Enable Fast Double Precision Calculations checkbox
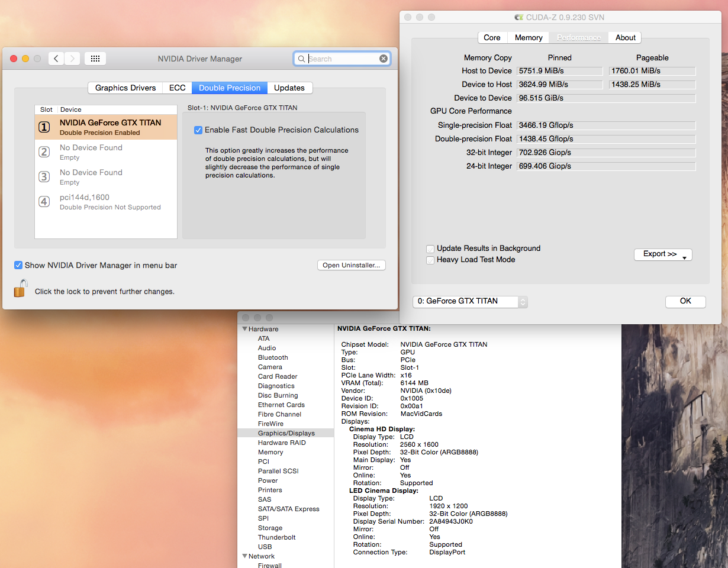This screenshot has height=568, width=728. point(198,130)
